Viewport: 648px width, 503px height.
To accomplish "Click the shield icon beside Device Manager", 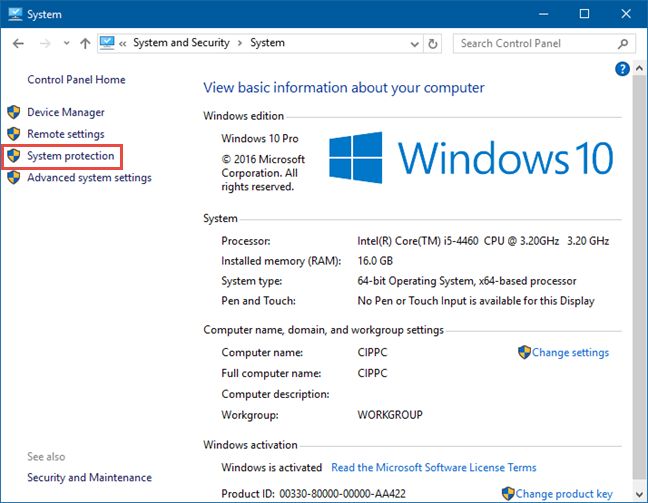I will click(14, 113).
